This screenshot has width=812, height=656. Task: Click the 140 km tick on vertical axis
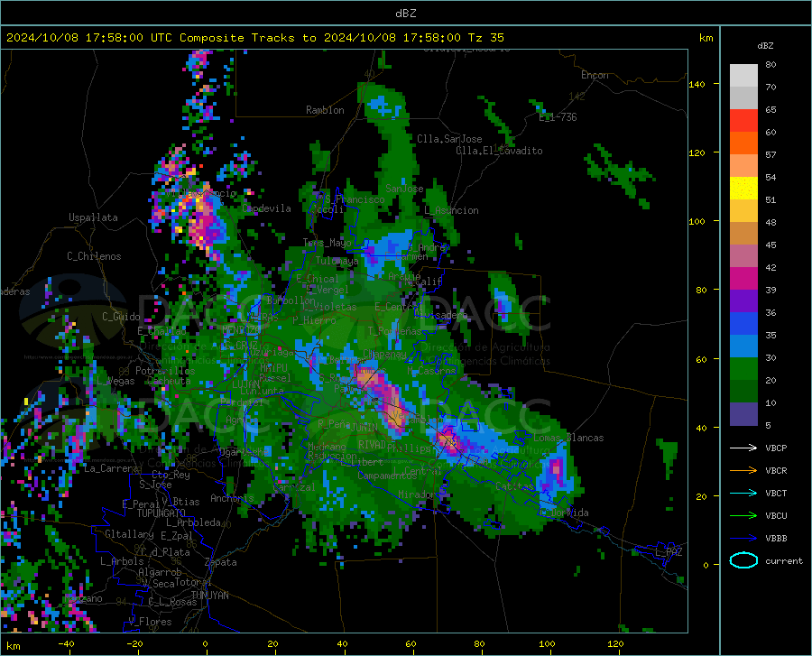click(x=697, y=84)
